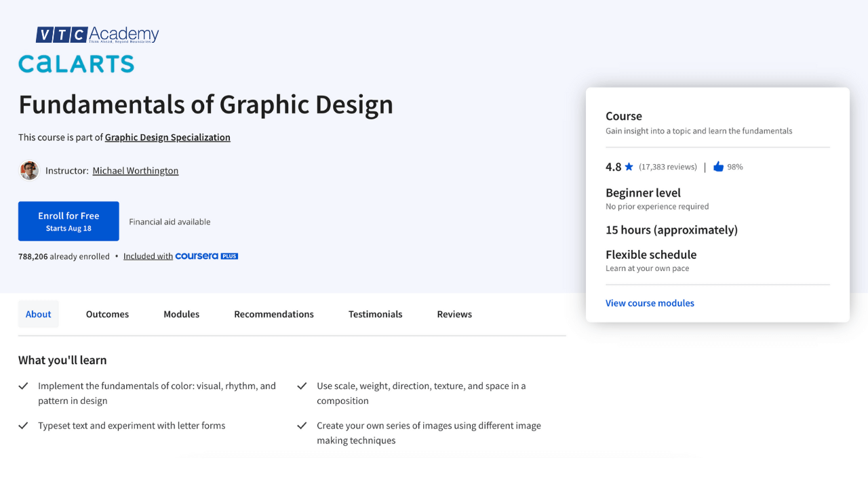This screenshot has width=868, height=488.
Task: Switch to the Recommendations tab
Action: click(274, 314)
